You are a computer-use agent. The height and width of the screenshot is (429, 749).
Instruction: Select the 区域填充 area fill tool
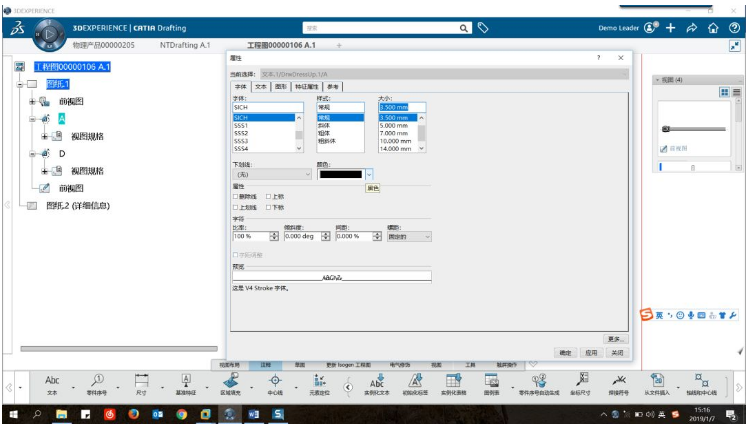231,385
